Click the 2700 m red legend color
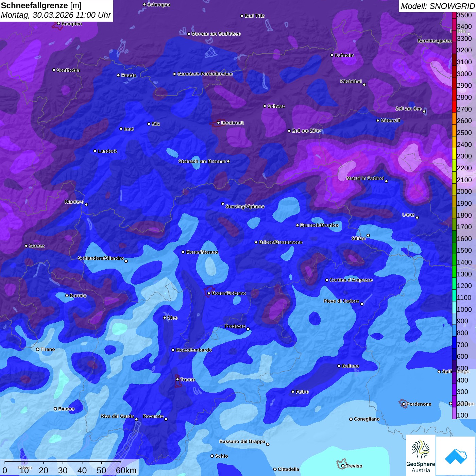Image resolution: width=476 pixels, height=476 pixels. pyautogui.click(x=454, y=107)
